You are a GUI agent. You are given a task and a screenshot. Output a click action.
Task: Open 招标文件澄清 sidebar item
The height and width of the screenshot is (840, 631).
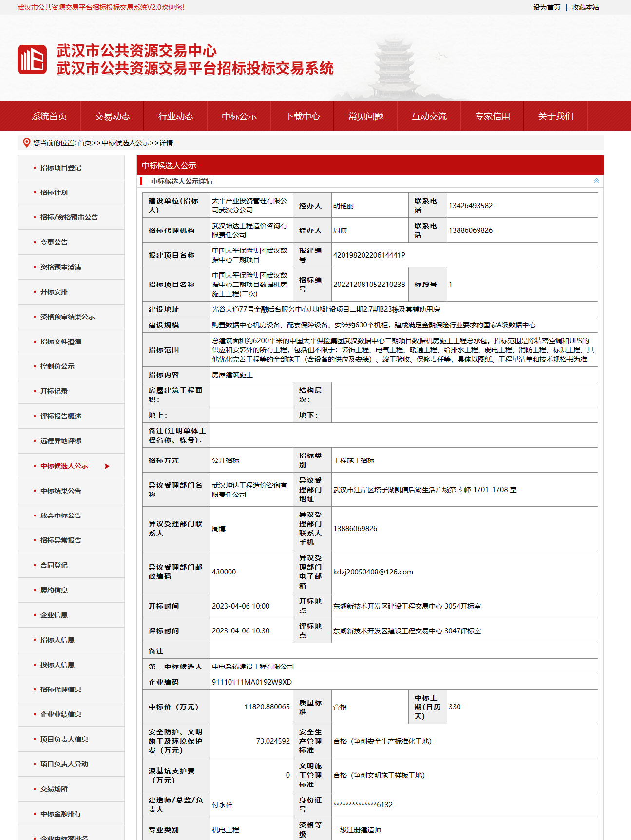point(61,342)
